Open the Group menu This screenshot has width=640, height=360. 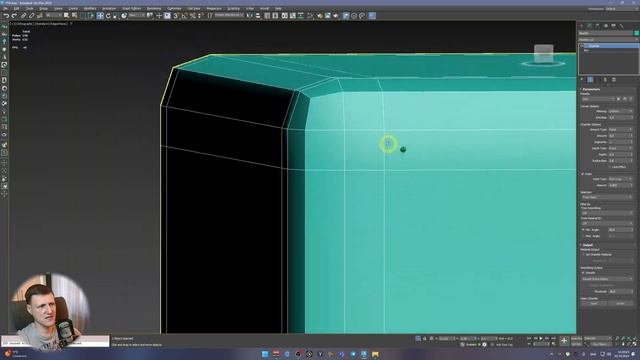point(43,8)
